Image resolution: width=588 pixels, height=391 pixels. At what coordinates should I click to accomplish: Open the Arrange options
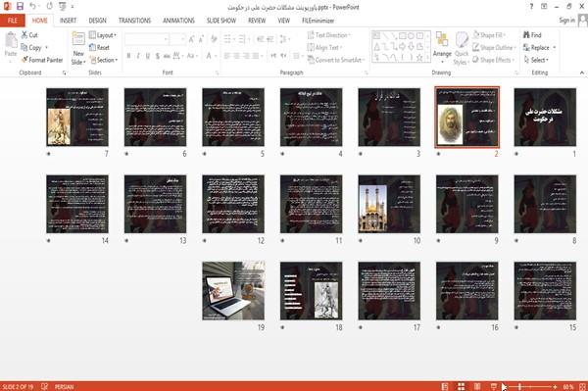pos(442,48)
